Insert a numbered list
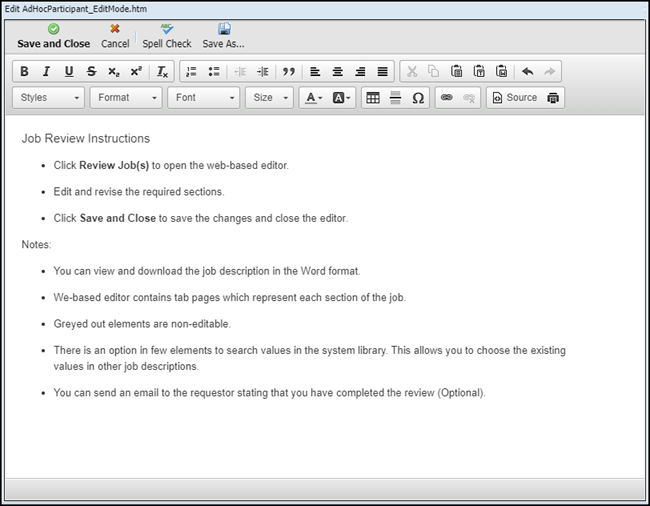This screenshot has height=506, width=650. tap(191, 72)
